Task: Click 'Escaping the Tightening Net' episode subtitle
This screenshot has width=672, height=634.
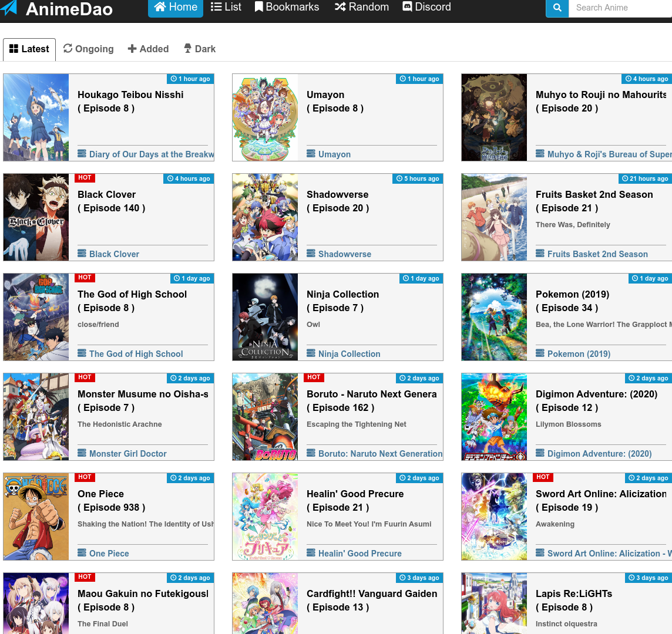Action: (357, 424)
